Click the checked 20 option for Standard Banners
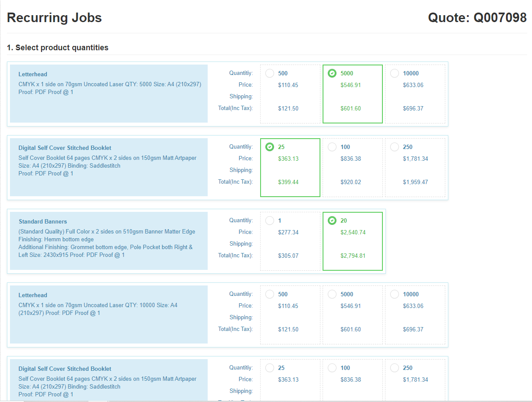Screen dimensions: 532x402 332,220
